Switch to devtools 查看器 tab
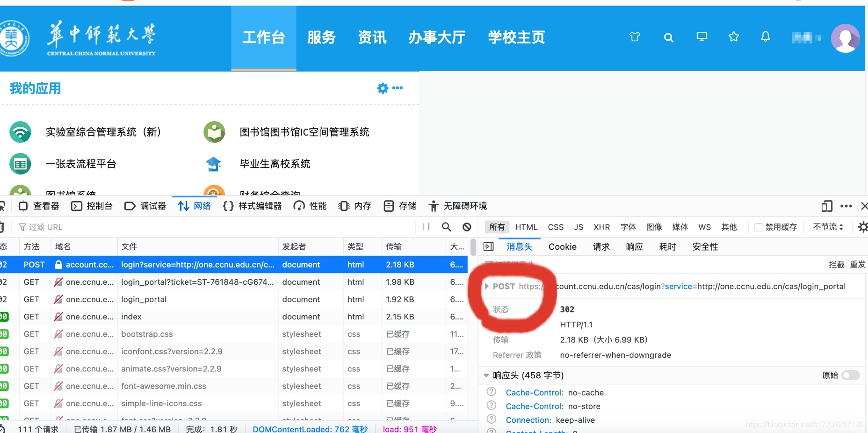The width and height of the screenshot is (868, 433). point(39,206)
